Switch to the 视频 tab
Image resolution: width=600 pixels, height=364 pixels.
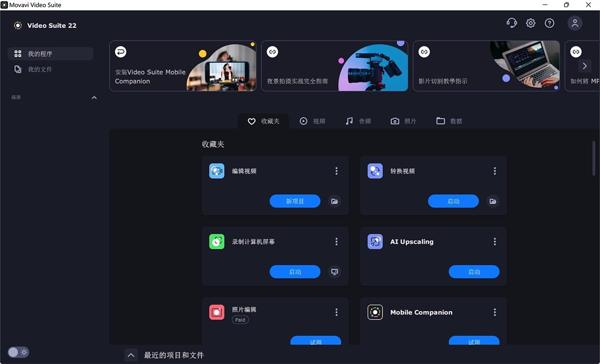[x=312, y=121]
